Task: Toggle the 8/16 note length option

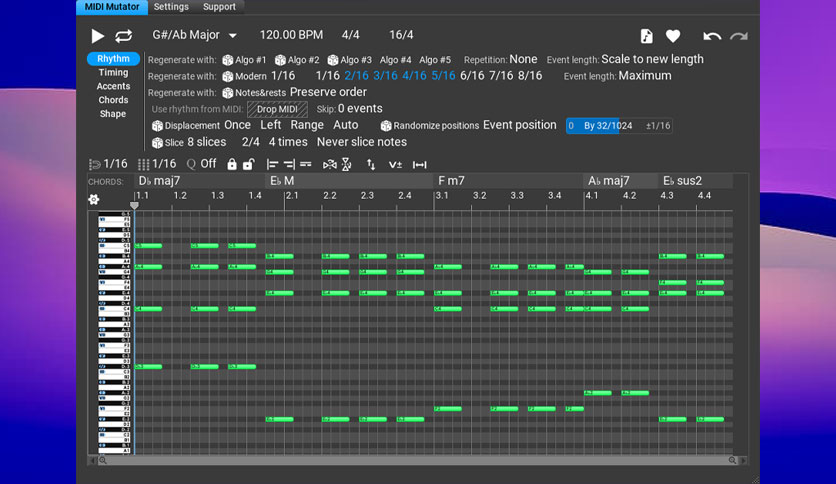Action: 530,76
